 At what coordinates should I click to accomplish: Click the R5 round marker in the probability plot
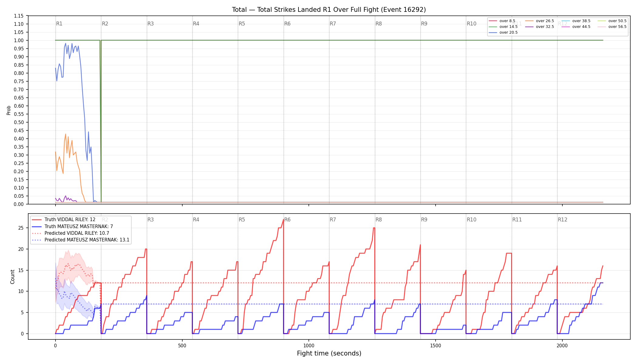point(242,24)
